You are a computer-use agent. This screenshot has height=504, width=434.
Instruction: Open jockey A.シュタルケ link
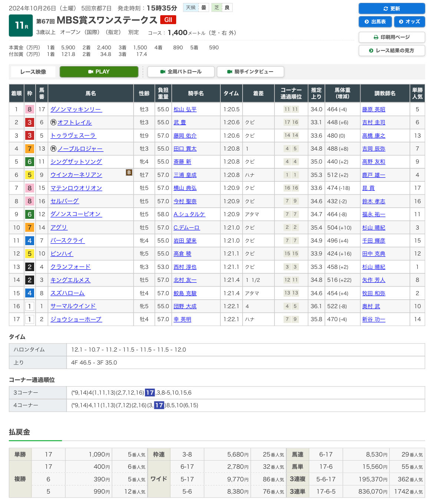pos(190,214)
